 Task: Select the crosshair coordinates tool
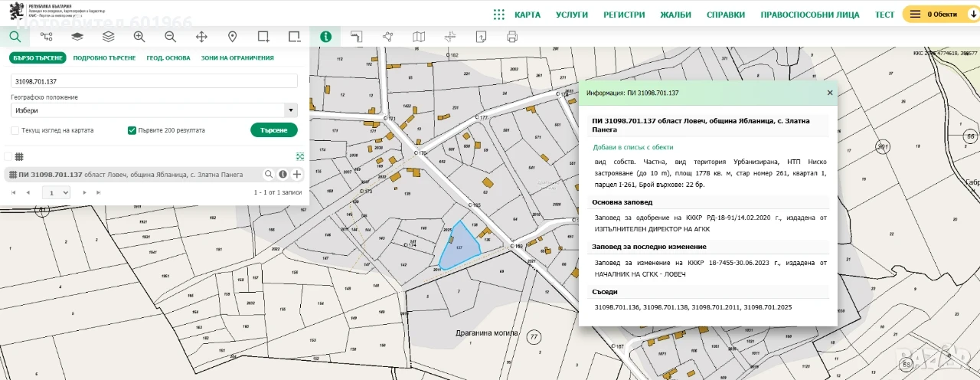click(449, 36)
